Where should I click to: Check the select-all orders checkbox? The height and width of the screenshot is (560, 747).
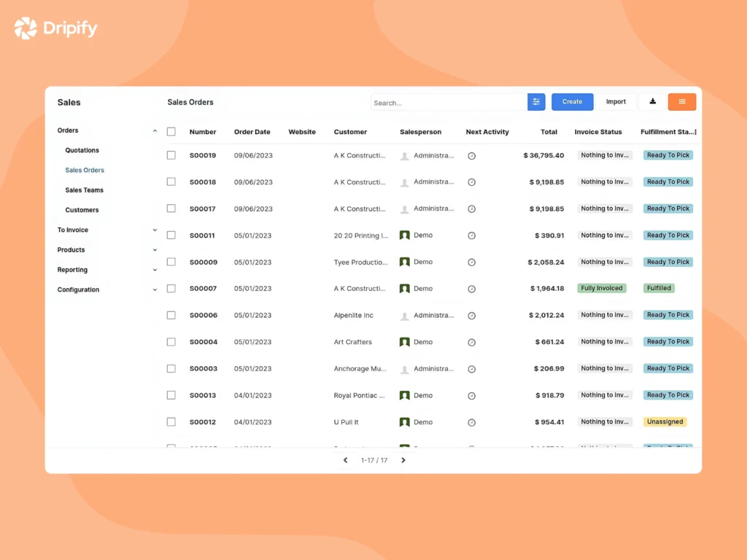pos(171,132)
